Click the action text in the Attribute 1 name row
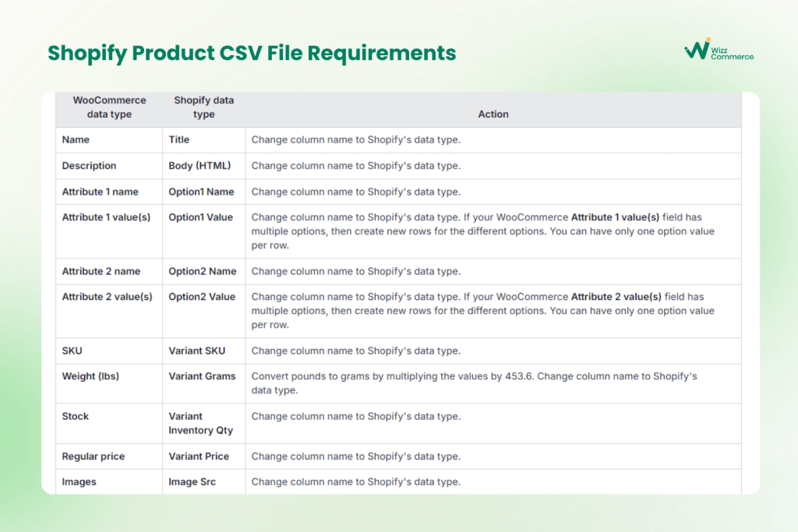The image size is (798, 532). click(355, 192)
